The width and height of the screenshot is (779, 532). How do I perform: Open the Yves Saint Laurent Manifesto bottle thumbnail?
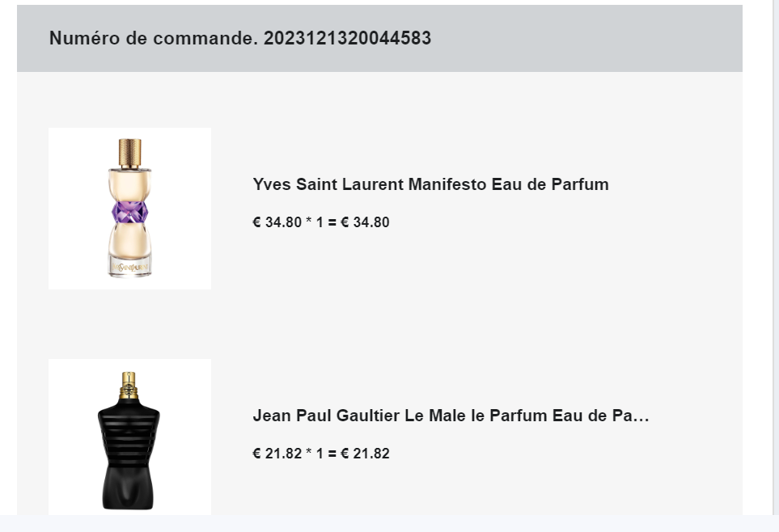(129, 209)
